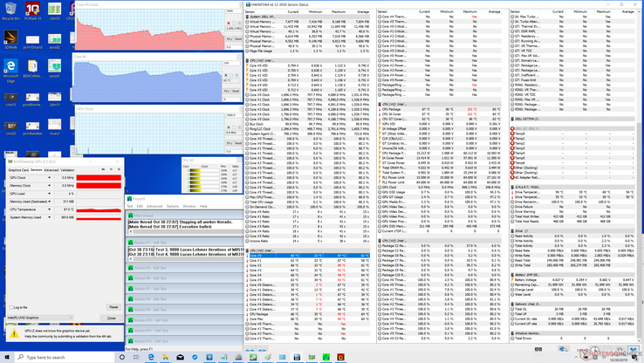Open the cine20 desktop shortcut
Viewport: 644px width, 363px height.
coord(10,125)
